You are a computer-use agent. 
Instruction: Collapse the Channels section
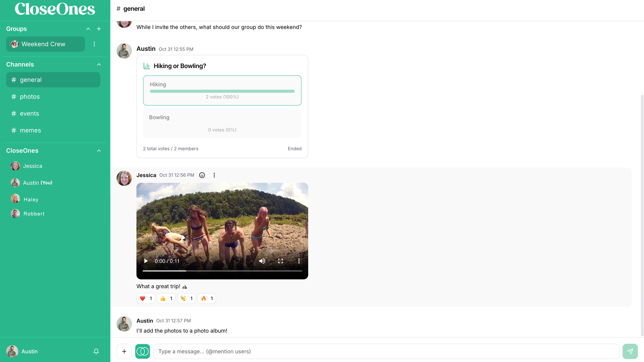pyautogui.click(x=99, y=64)
